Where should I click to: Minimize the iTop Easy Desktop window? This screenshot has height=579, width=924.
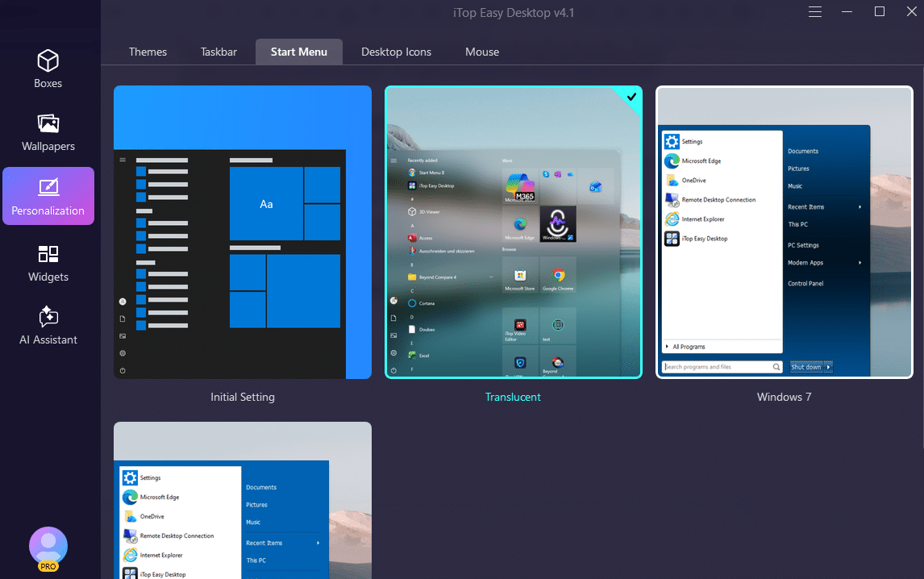[x=847, y=12]
